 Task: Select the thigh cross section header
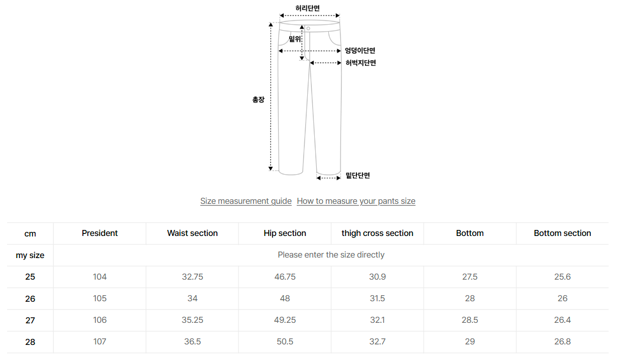[x=377, y=233]
